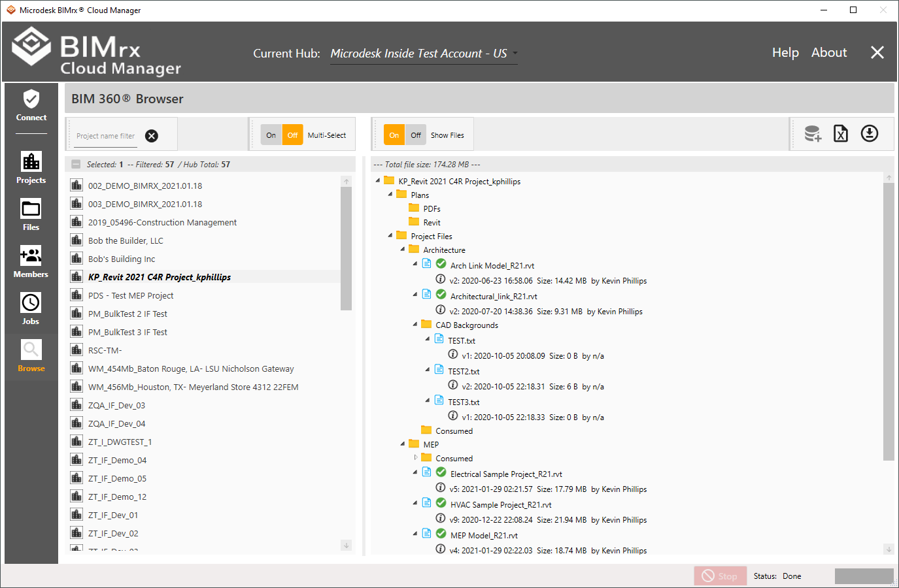
Task: Go to Projects section in sidebar
Action: [x=31, y=168]
